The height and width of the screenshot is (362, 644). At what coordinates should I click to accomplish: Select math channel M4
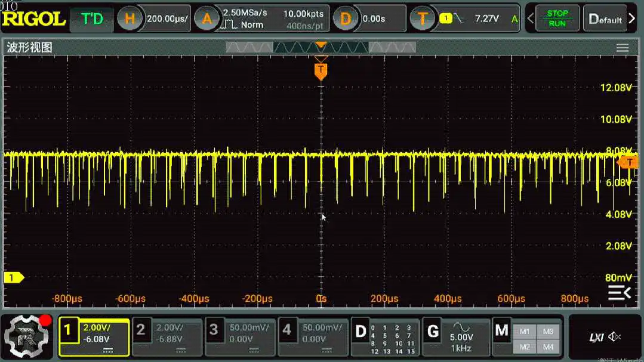coord(548,347)
